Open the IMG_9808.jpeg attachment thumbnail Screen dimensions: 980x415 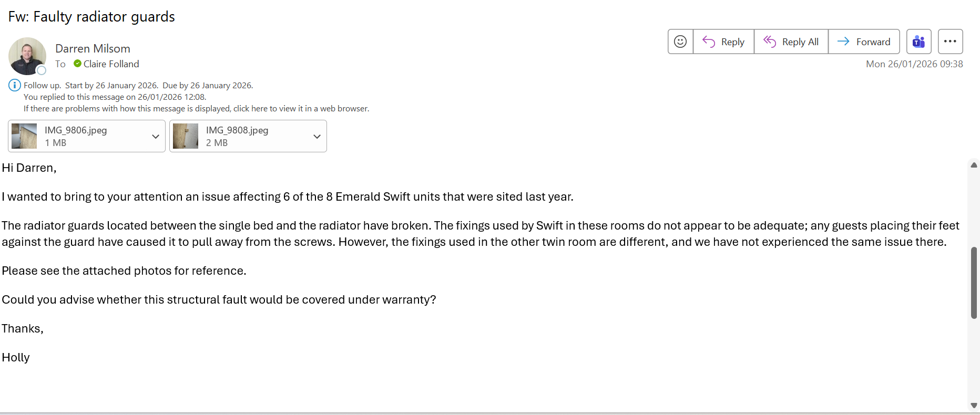(x=186, y=136)
